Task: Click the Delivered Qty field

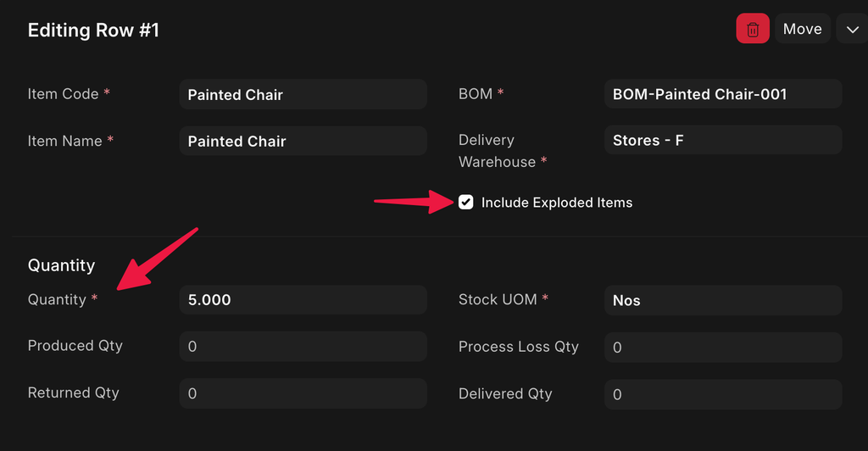Action: (x=723, y=393)
